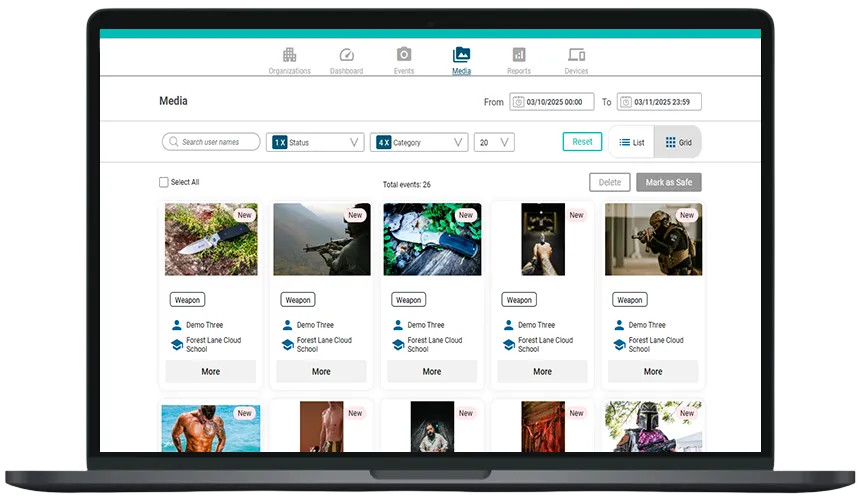
Task: Click the Weapon tag on the first card
Action: 188,300
